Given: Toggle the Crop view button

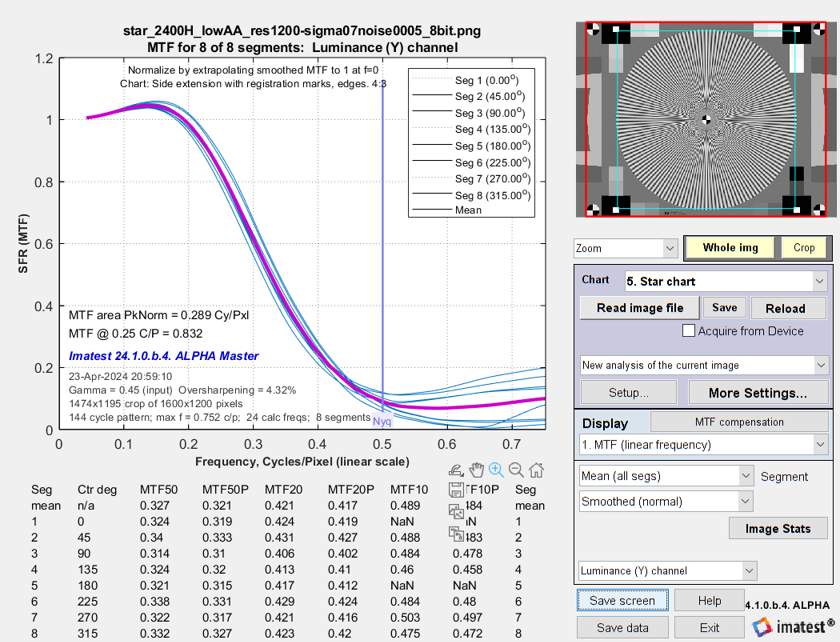Looking at the screenshot, I should coord(804,247).
